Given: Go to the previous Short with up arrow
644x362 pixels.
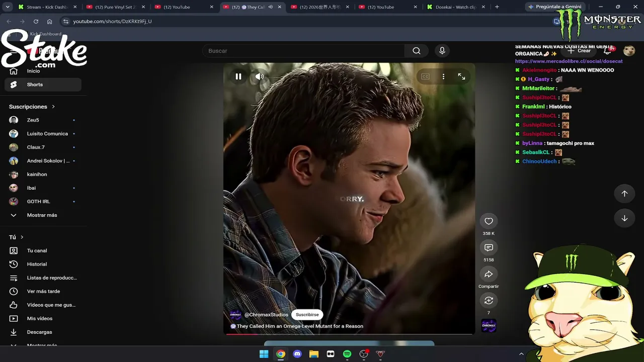Looking at the screenshot, I should click(624, 194).
